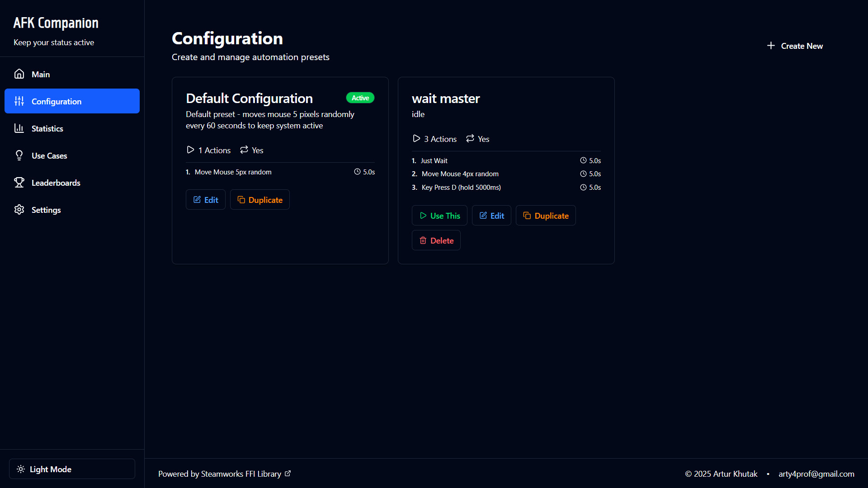The image size is (868, 488).
Task: Activate the wait master preset with Use This
Action: [x=439, y=216]
